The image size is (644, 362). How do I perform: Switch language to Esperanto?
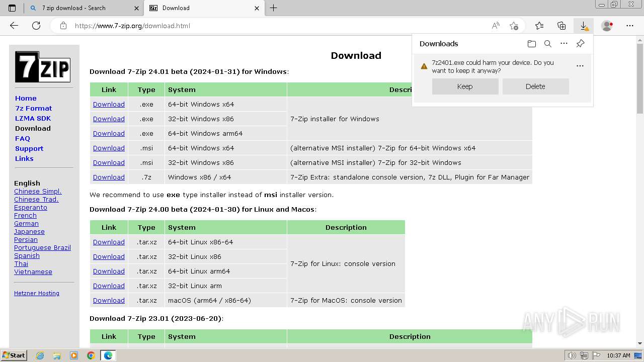pyautogui.click(x=31, y=207)
